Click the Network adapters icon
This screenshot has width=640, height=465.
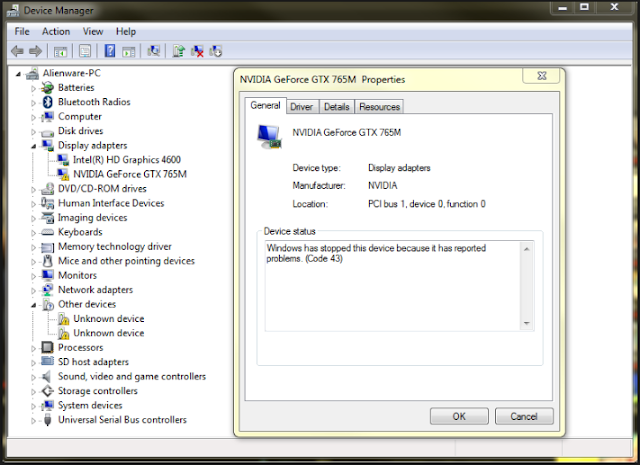coord(48,290)
